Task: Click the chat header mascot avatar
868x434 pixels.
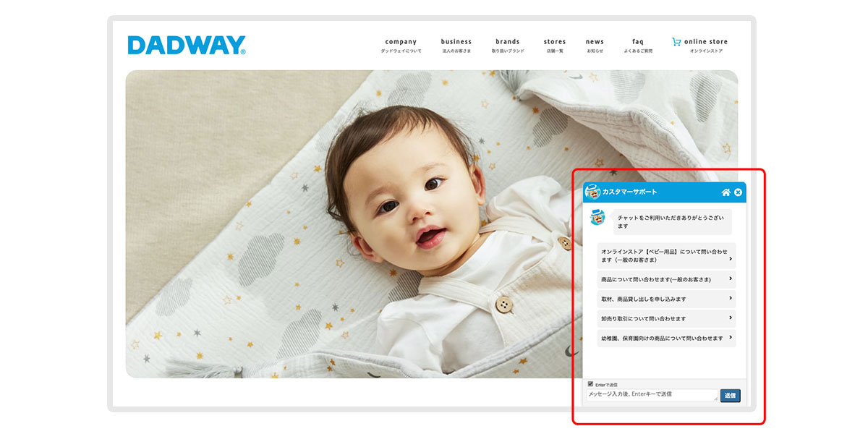Action: coord(592,192)
